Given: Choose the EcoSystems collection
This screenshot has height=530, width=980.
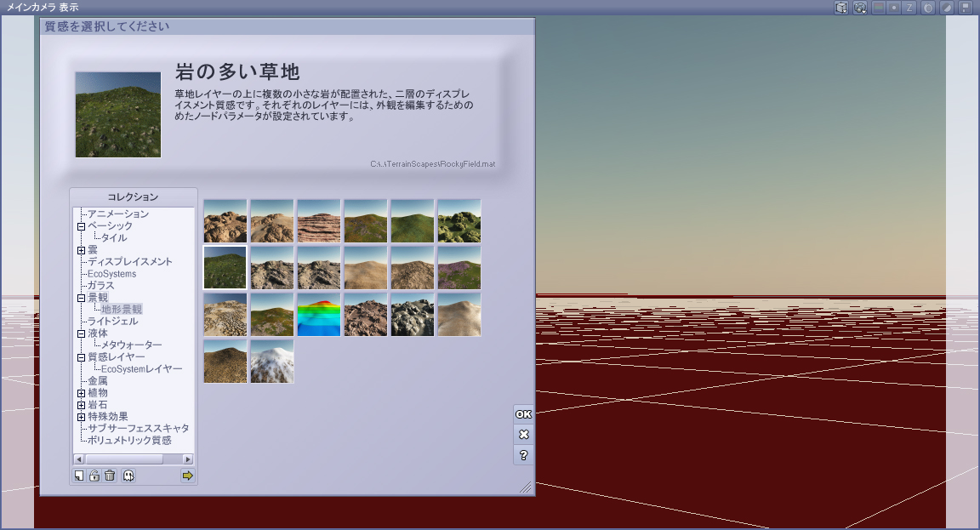Looking at the screenshot, I should pos(112,274).
